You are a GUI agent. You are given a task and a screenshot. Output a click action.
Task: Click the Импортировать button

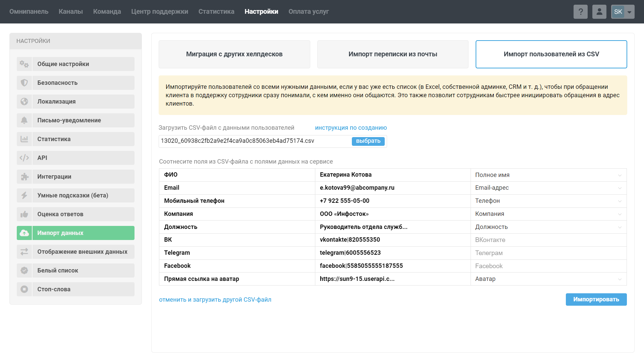(x=596, y=299)
